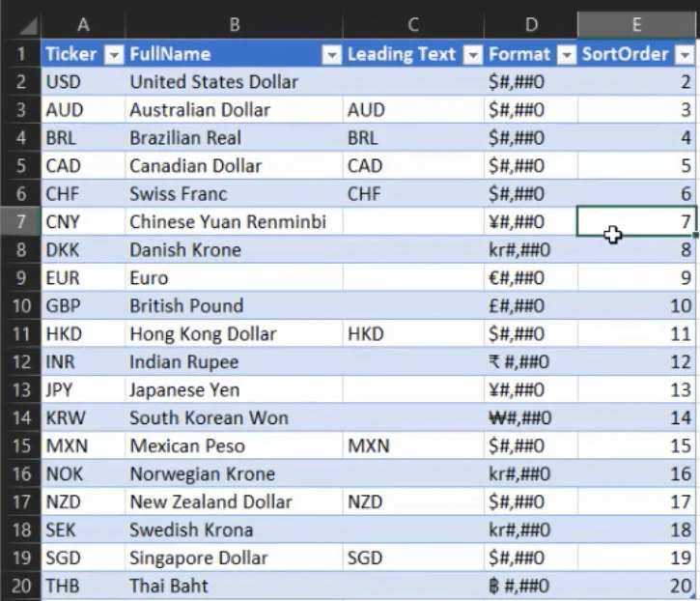Screen dimensions: 700x601
Task: Select the £#,##0 format cell
Action: pos(531,305)
